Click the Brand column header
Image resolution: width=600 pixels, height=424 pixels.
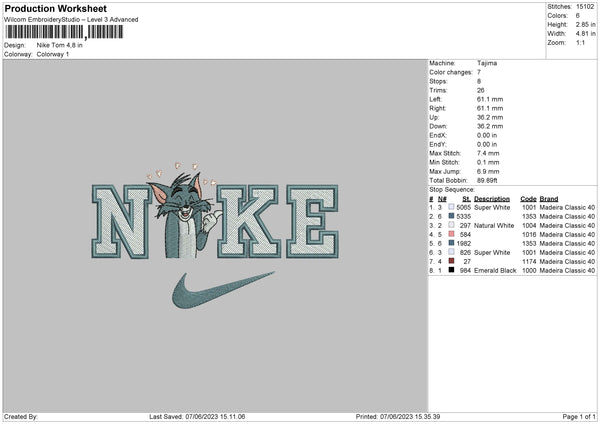pos(549,199)
